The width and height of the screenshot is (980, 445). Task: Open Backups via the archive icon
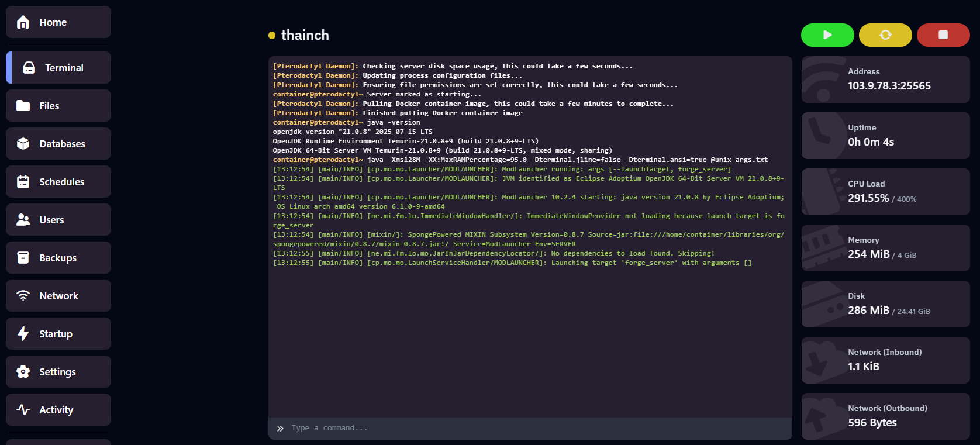23,258
